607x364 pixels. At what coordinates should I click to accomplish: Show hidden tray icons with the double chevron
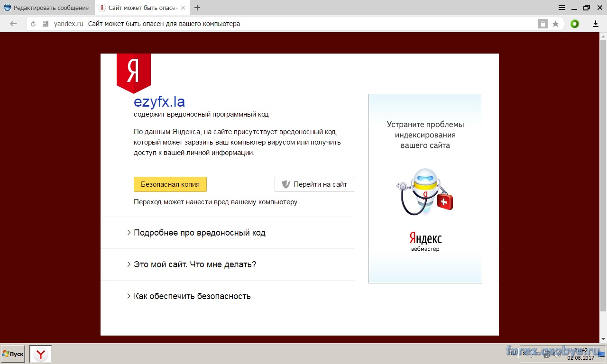pyautogui.click(x=524, y=353)
